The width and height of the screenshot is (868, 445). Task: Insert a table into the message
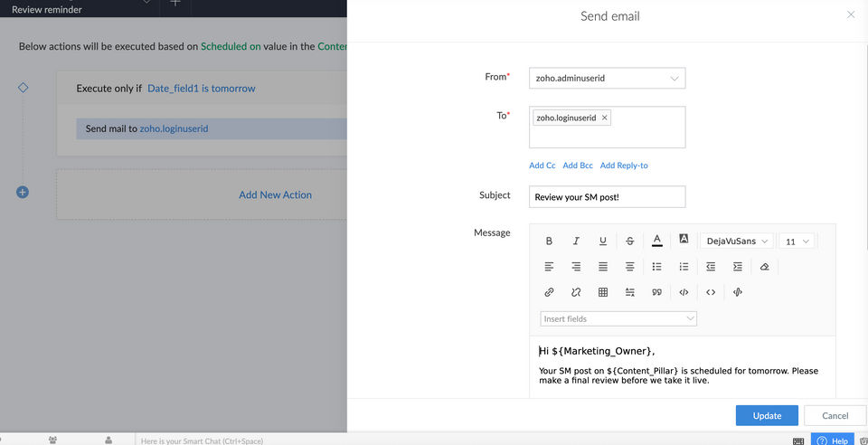click(x=603, y=292)
